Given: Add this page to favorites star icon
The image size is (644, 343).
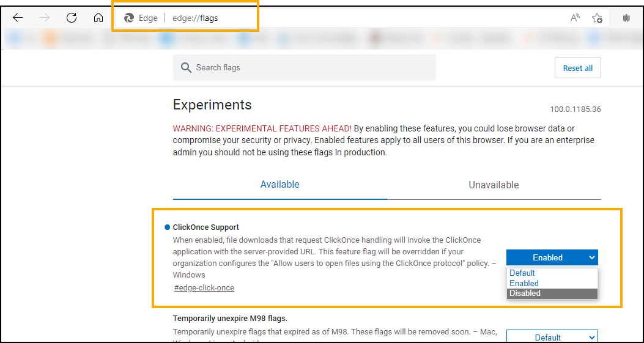Looking at the screenshot, I should pyautogui.click(x=597, y=18).
